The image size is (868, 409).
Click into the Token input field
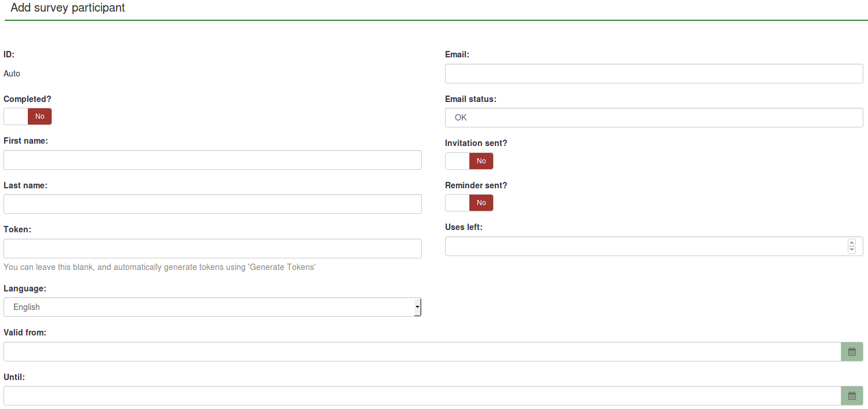click(x=212, y=249)
